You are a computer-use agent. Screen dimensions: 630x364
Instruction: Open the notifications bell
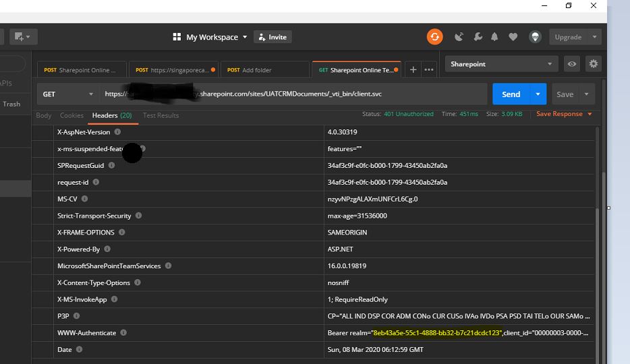[495, 37]
